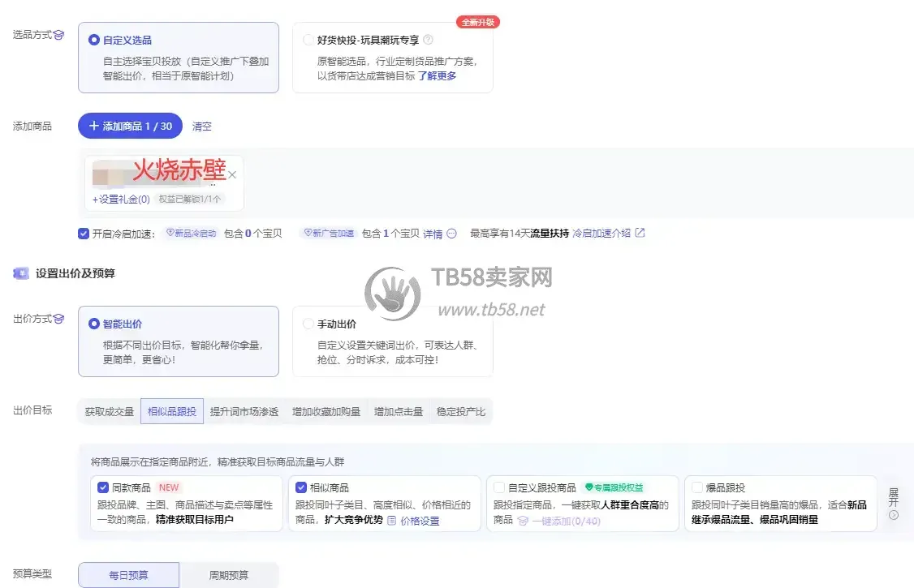
Task: Remove the 火烧赤壁 product with its X icon
Action: [x=232, y=174]
